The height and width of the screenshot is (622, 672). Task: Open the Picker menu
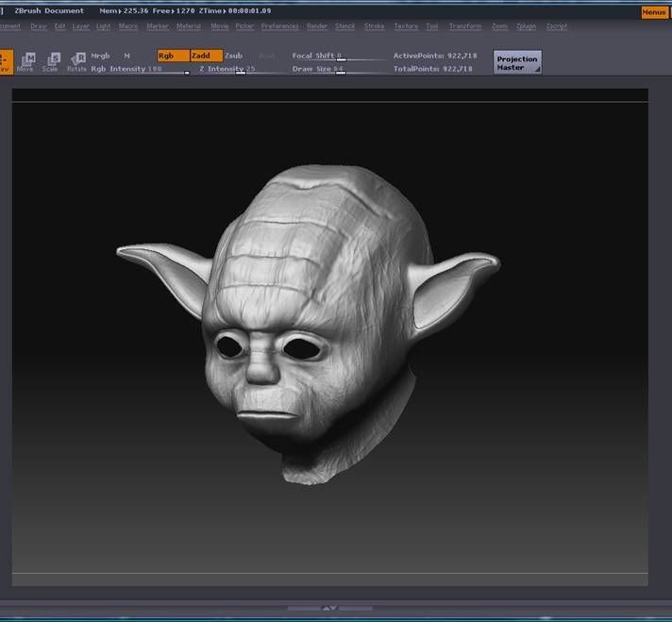[x=244, y=26]
